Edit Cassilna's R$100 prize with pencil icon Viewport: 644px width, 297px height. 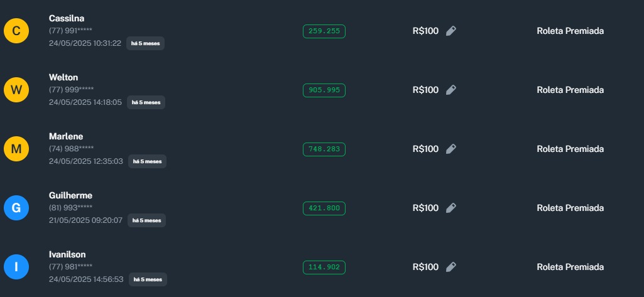tap(451, 31)
